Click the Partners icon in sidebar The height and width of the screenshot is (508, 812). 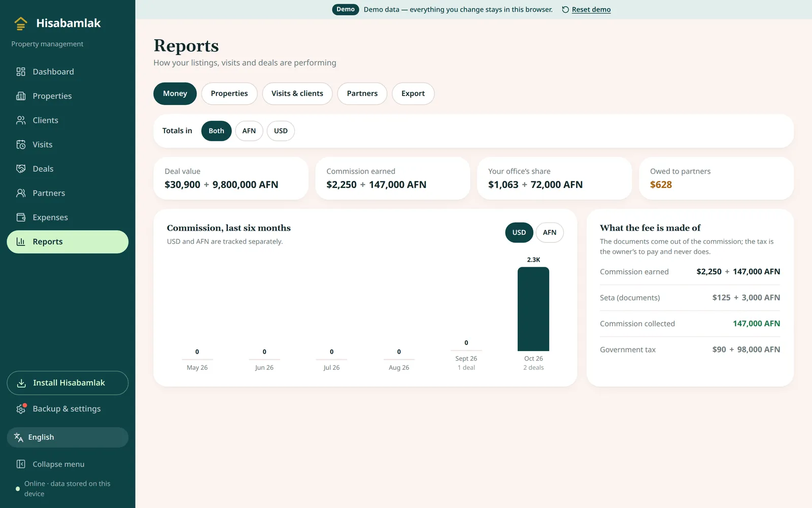pyautogui.click(x=21, y=193)
